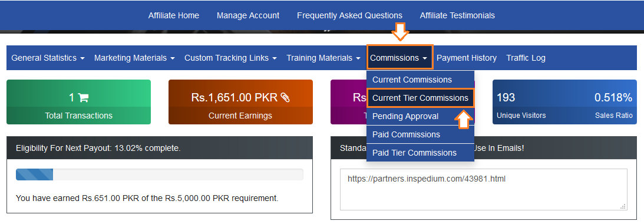
Task: Open the Payment History page
Action: 467,58
